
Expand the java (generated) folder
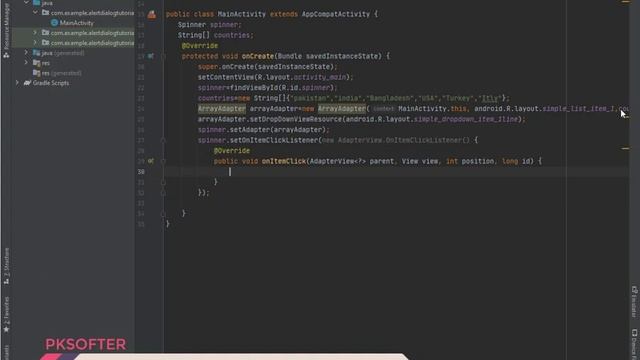click(x=26, y=53)
